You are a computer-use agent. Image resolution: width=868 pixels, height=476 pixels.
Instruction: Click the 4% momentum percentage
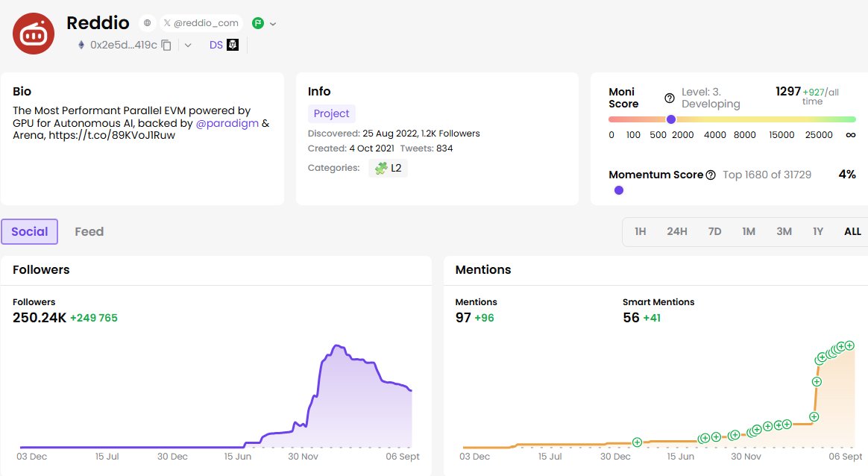[x=847, y=174]
